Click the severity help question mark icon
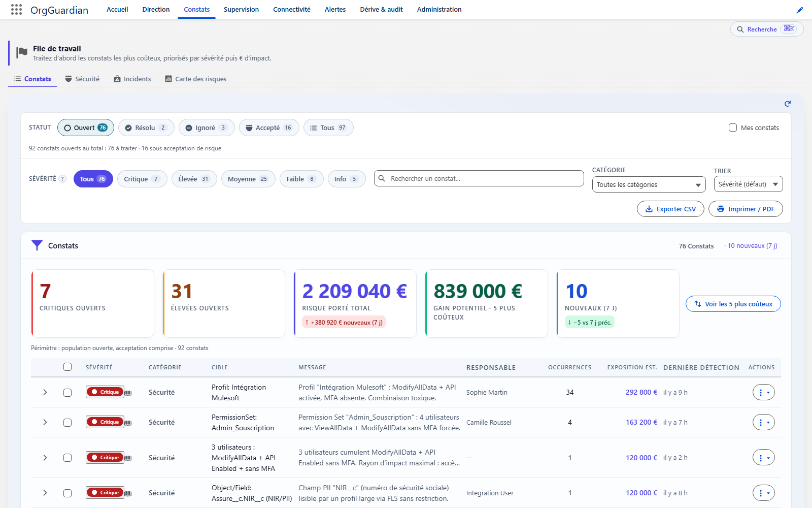Image resolution: width=812 pixels, height=508 pixels. (62, 179)
